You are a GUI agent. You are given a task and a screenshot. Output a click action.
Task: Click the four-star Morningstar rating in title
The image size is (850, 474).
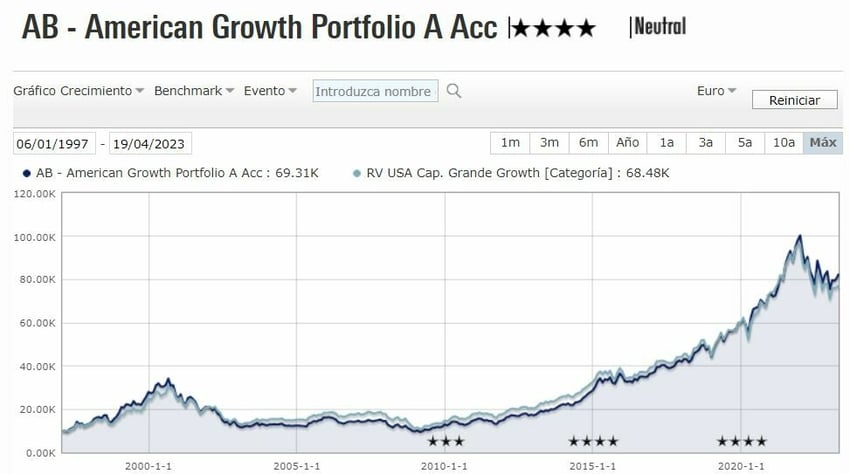click(x=552, y=28)
